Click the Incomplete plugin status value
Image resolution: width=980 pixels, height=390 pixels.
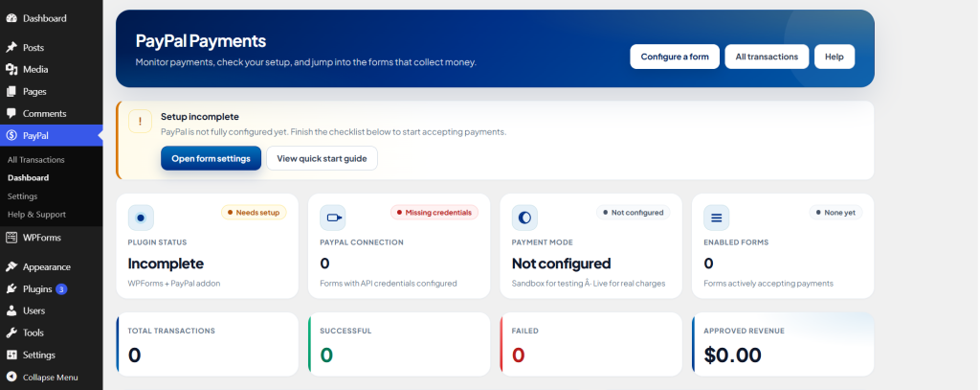(x=166, y=264)
